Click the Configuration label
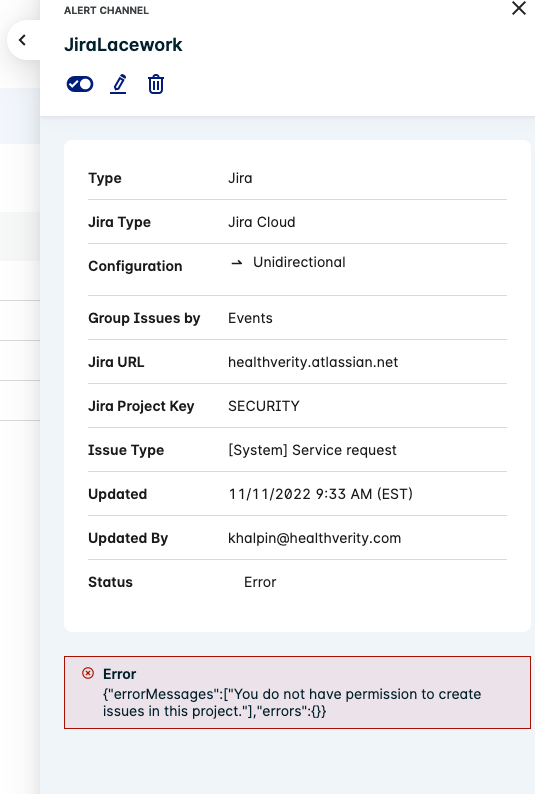 point(135,266)
